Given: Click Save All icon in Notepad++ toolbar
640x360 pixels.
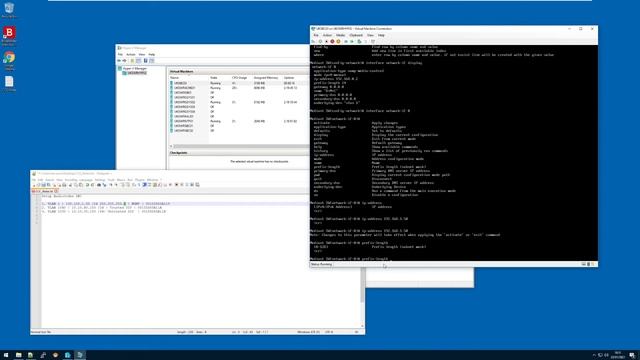Looking at the screenshot, I should point(48,185).
